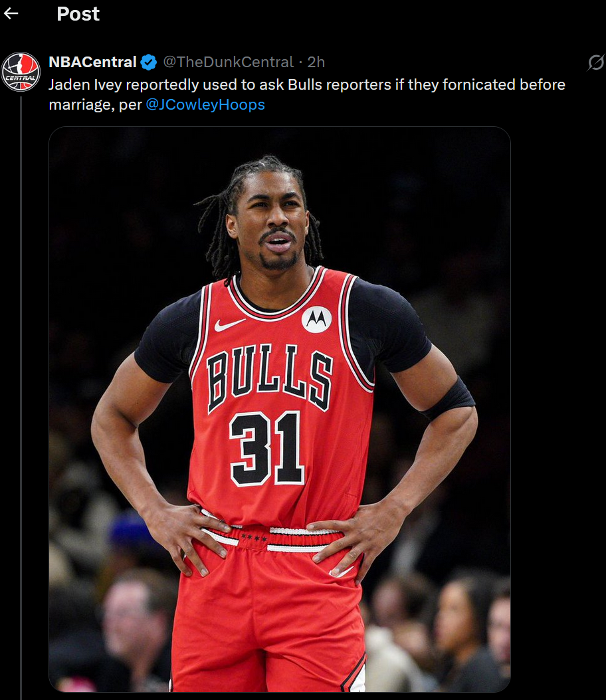Open the @JCowleyHoops mention link
The image size is (606, 700).
205,104
